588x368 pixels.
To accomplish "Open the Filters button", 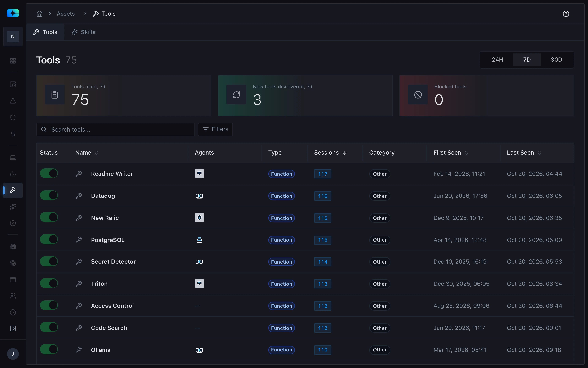I will 215,129.
